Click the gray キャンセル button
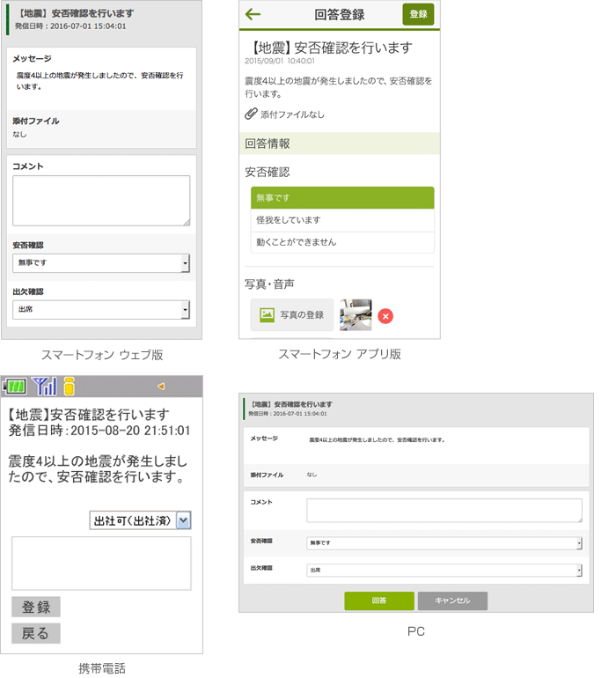 tap(451, 601)
